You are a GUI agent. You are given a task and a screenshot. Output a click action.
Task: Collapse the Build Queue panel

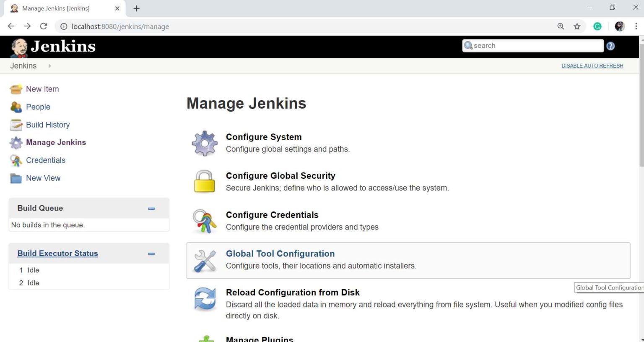click(x=151, y=208)
